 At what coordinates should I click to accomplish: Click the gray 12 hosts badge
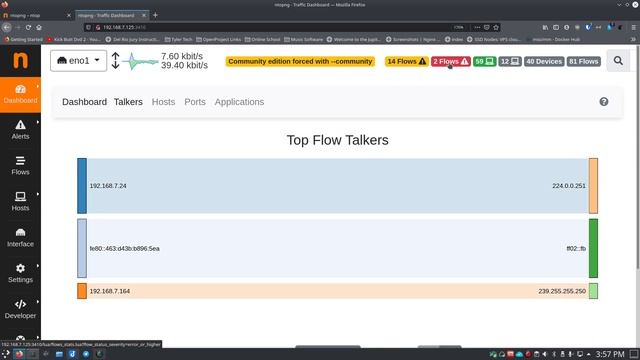(510, 61)
